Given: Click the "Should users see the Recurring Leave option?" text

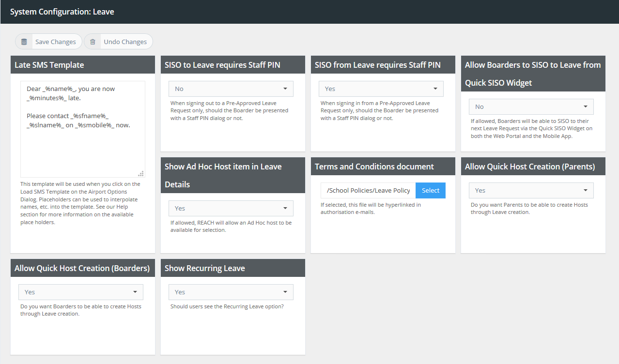Looking at the screenshot, I should point(227,306).
